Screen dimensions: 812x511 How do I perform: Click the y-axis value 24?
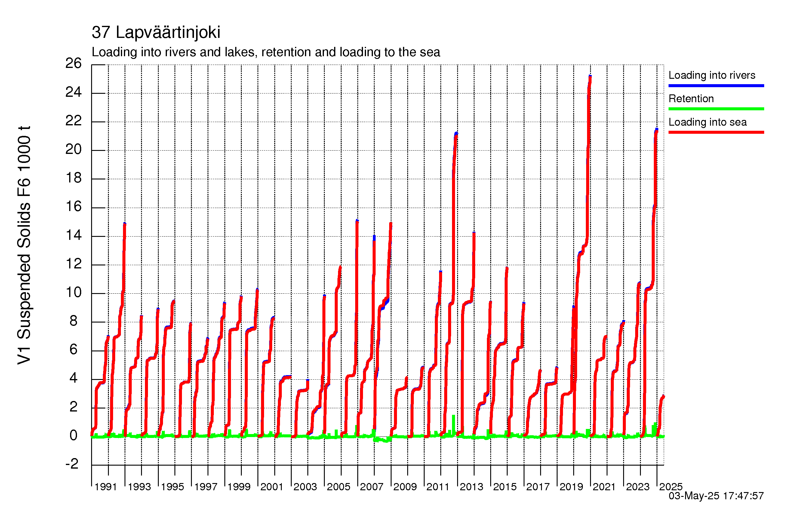click(x=73, y=92)
